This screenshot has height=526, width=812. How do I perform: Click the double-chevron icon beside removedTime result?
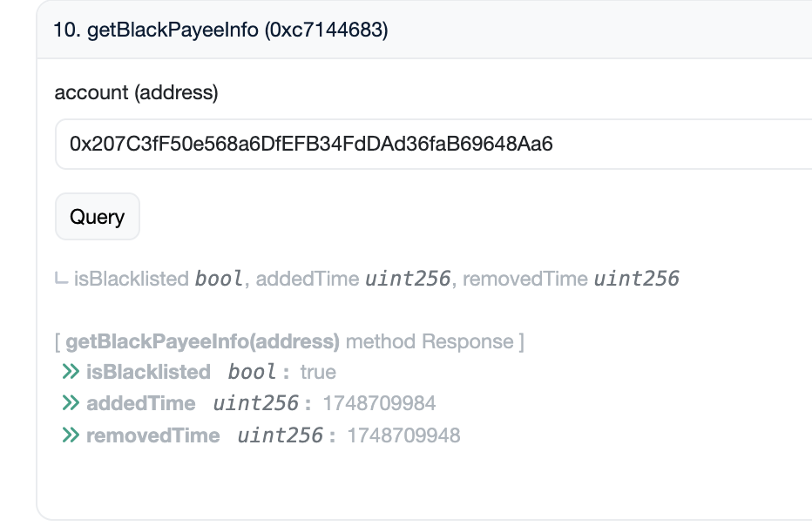[x=71, y=435]
